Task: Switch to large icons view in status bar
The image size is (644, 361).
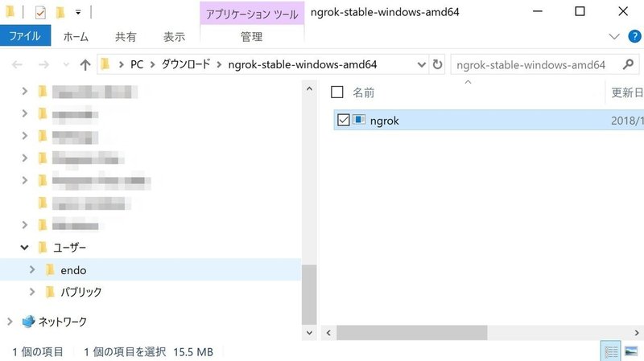Action: [x=631, y=351]
